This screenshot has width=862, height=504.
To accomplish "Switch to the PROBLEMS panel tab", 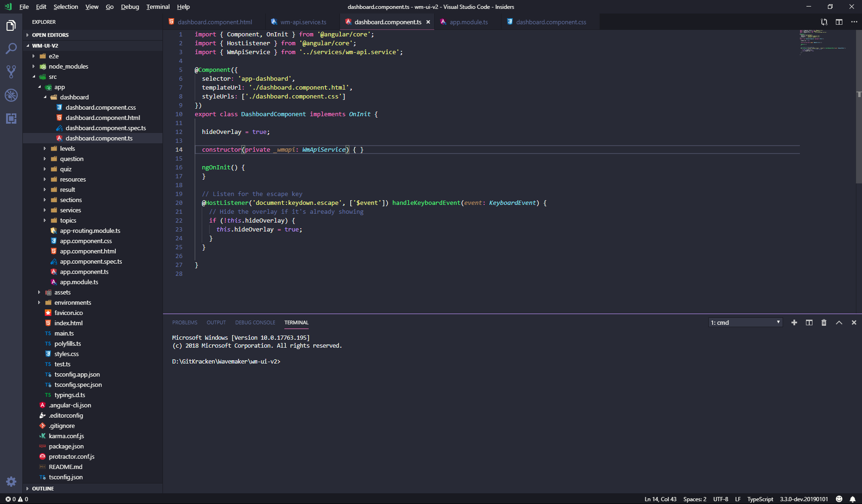I will (184, 322).
